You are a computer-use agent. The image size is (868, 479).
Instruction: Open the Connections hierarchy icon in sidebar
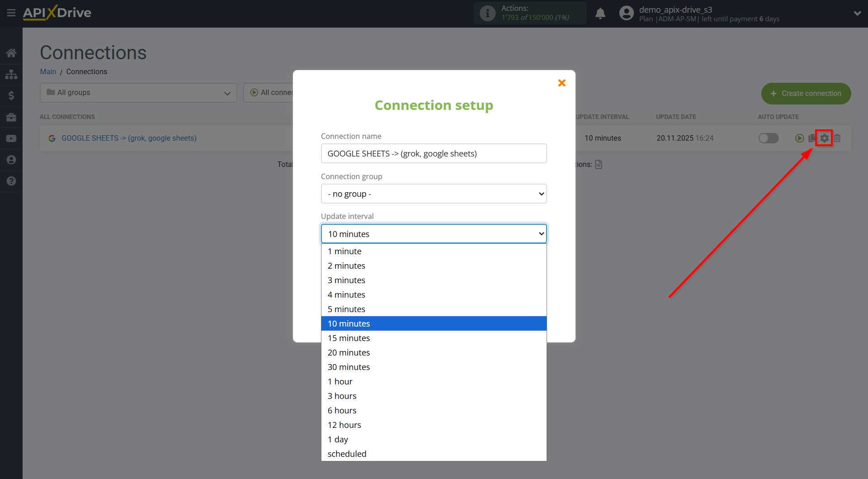point(11,74)
